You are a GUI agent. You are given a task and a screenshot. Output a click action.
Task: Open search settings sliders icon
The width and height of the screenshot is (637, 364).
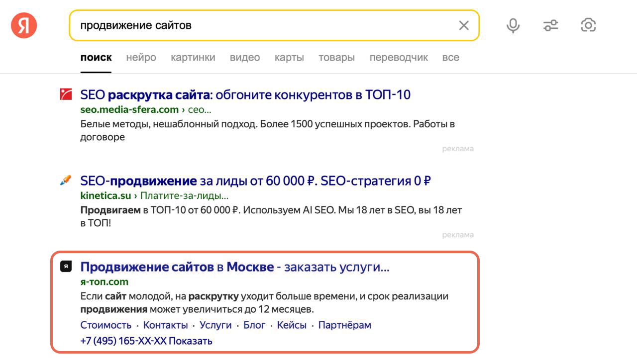pyautogui.click(x=550, y=25)
